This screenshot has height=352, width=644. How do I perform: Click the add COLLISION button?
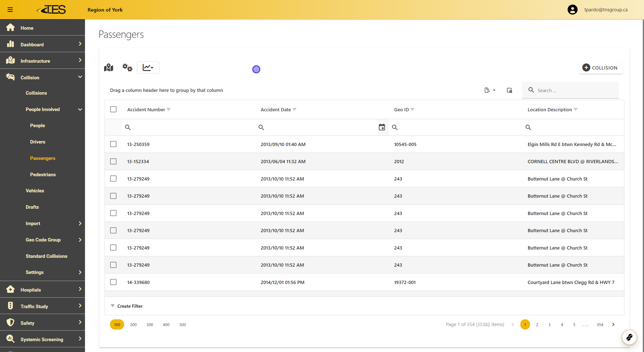600,67
